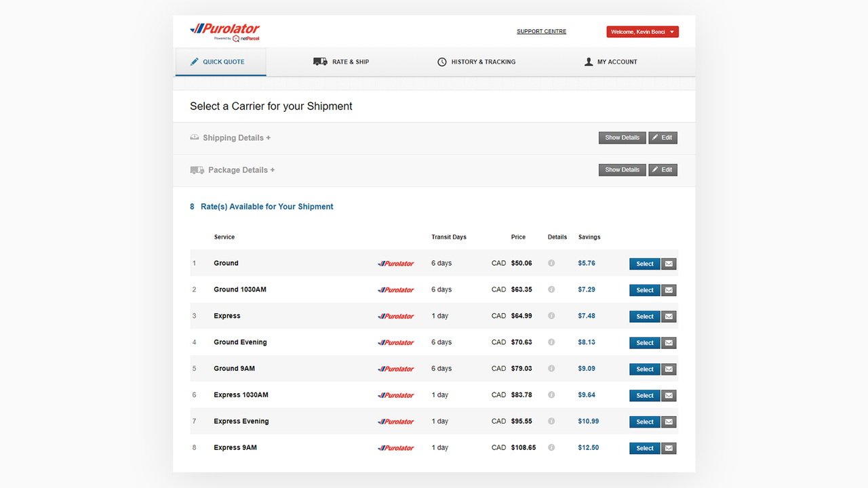This screenshot has height=488, width=868.
Task: Click the info icon for Ground $50.06
Action: click(x=551, y=263)
